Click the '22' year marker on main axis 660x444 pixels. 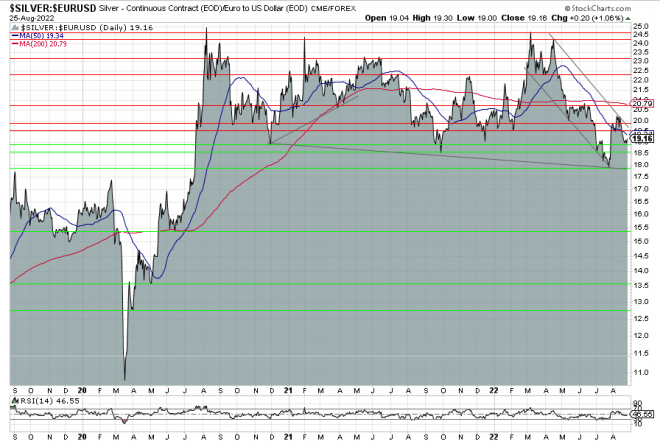[494, 389]
